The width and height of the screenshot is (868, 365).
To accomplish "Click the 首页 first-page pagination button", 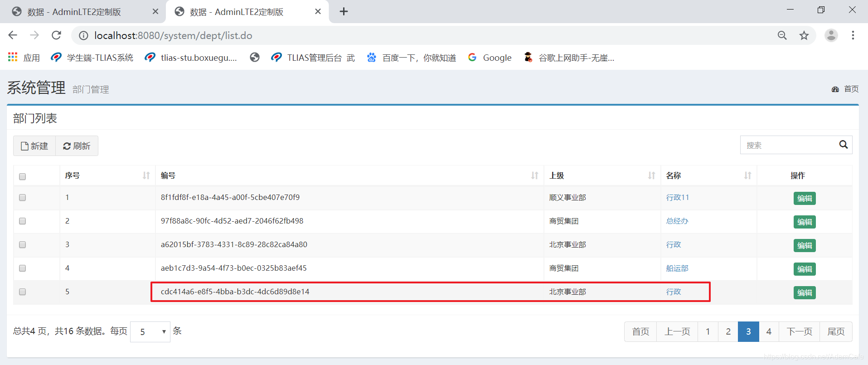I will tap(640, 331).
